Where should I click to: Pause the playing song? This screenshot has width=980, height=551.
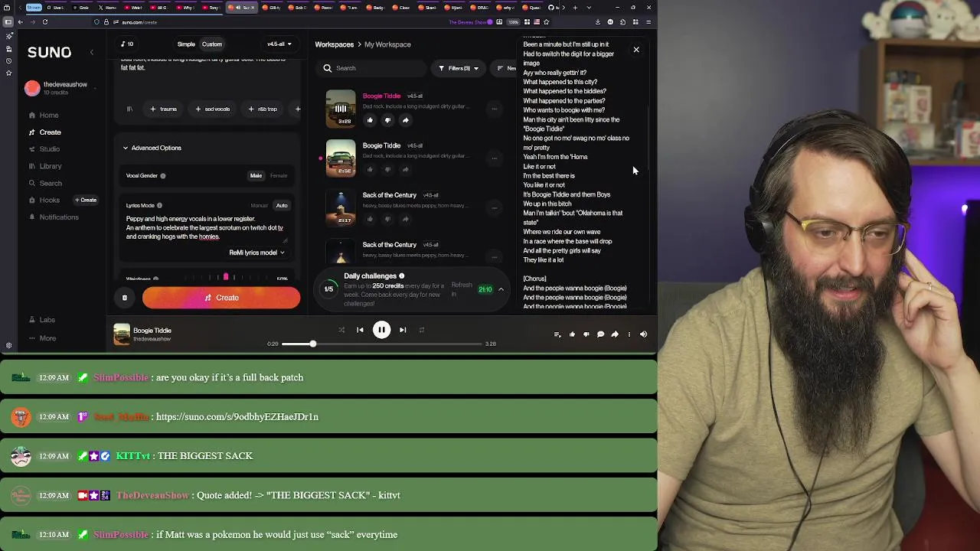[x=381, y=330]
